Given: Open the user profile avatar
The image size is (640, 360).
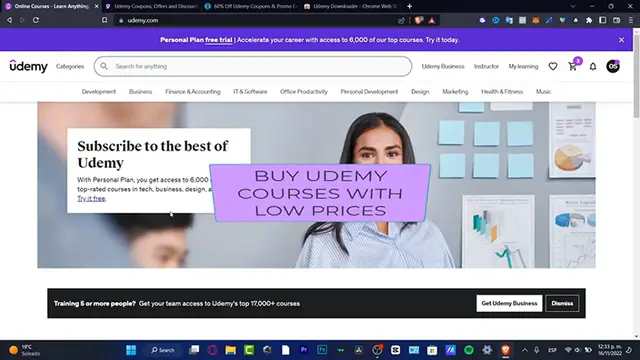Looking at the screenshot, I should (613, 66).
